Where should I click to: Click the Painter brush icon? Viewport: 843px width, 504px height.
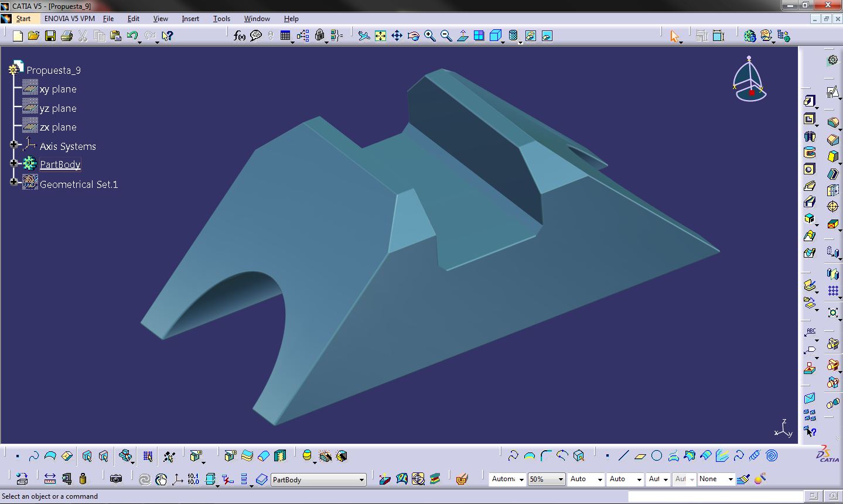(x=743, y=479)
